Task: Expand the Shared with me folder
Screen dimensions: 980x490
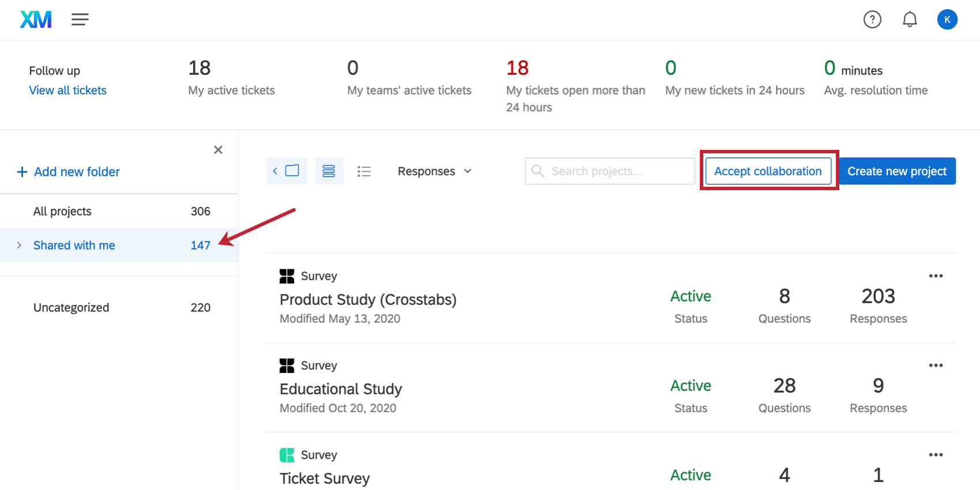Action: (x=19, y=246)
